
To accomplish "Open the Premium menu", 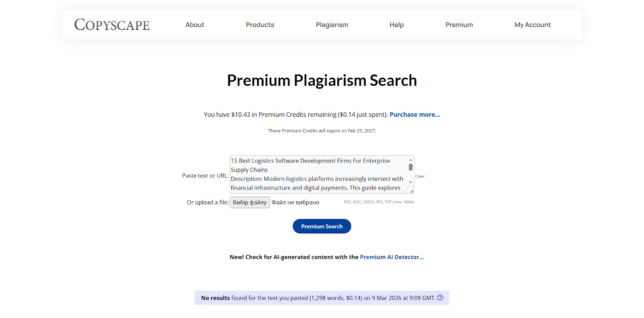I will click(459, 25).
